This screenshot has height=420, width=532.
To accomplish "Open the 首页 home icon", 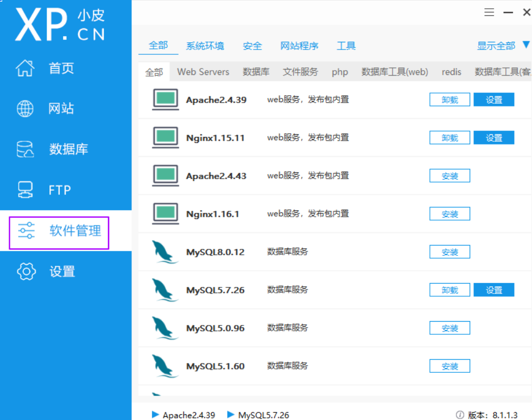I will pyautogui.click(x=25, y=68).
